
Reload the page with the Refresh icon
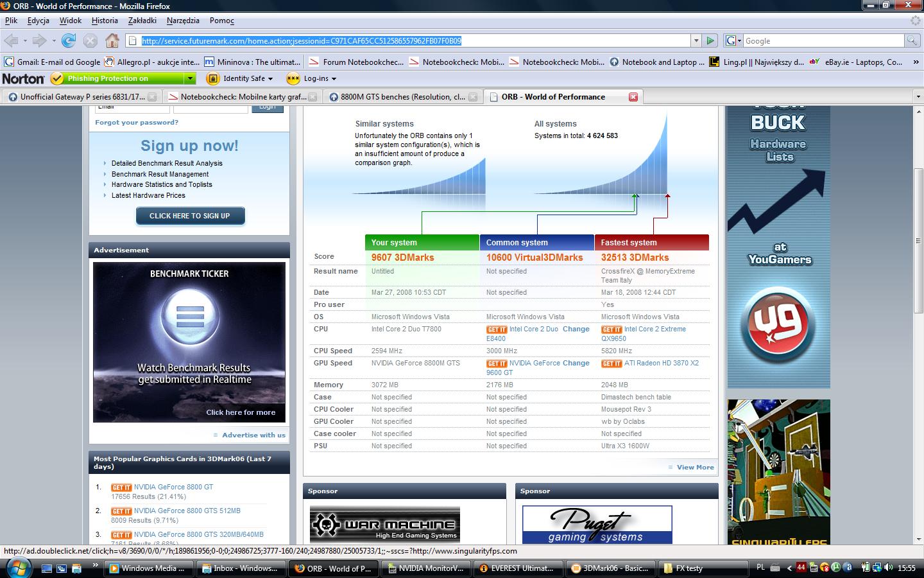(x=69, y=40)
